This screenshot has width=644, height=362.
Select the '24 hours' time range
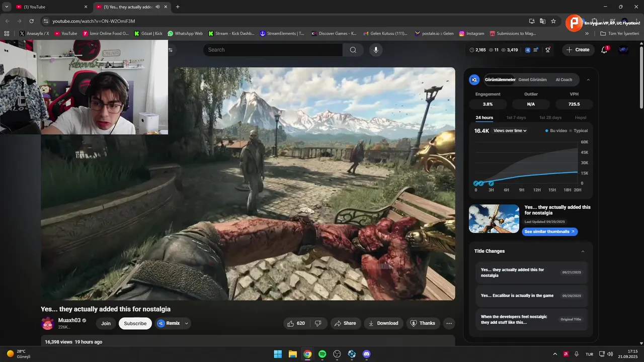coord(484,118)
